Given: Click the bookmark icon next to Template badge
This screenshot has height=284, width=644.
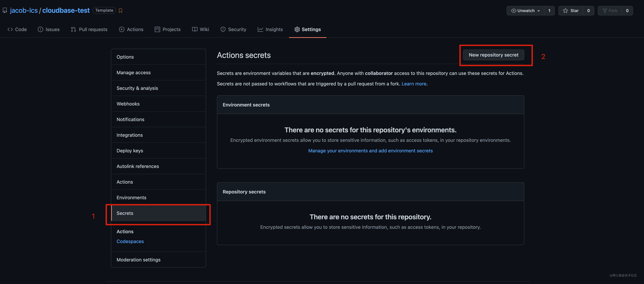Looking at the screenshot, I should pos(121,11).
